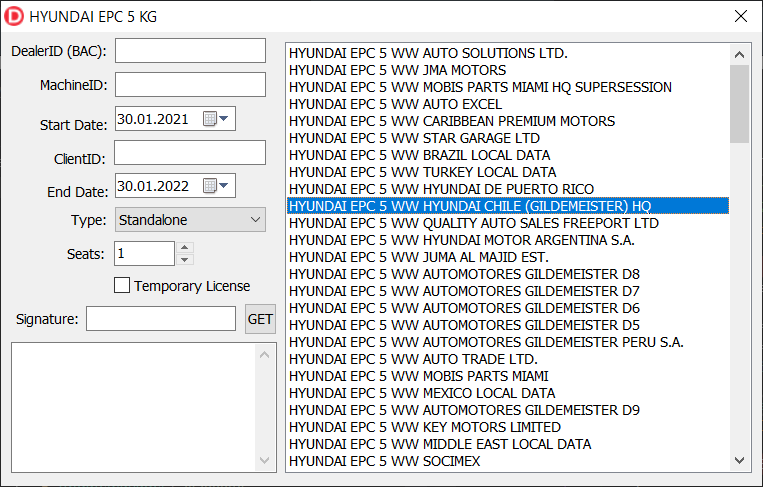Select WW SOCIMEX entry
This screenshot has height=487, width=763.
pyautogui.click(x=508, y=461)
